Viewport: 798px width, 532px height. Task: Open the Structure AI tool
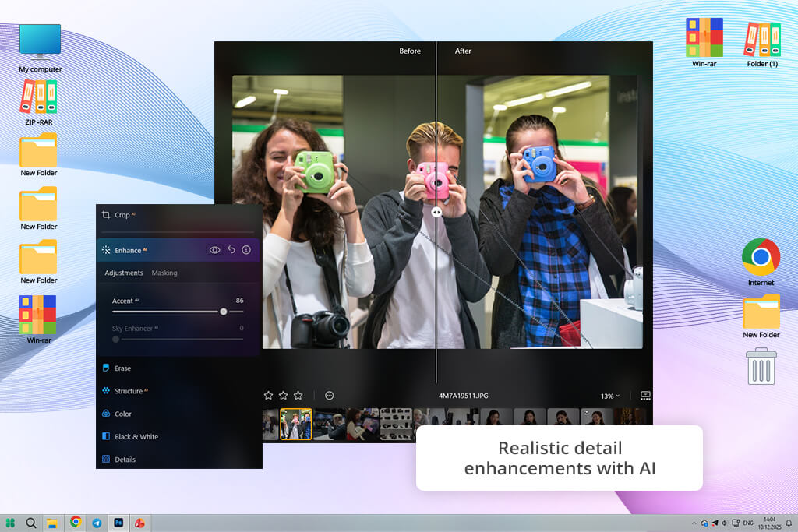125,390
